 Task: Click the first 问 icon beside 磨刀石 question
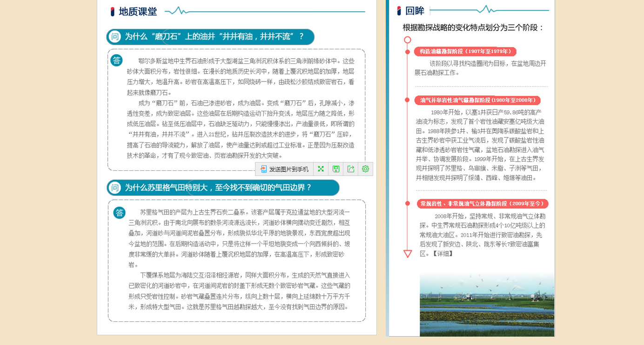[x=114, y=37]
